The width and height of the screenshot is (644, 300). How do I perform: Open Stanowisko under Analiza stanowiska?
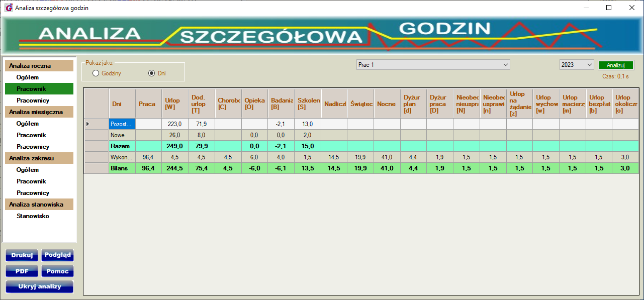(33, 216)
